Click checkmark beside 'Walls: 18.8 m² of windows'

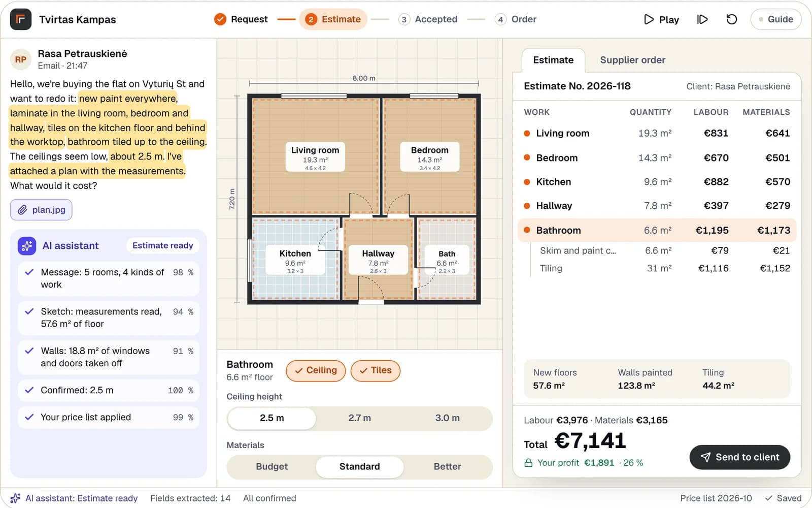[29, 351]
